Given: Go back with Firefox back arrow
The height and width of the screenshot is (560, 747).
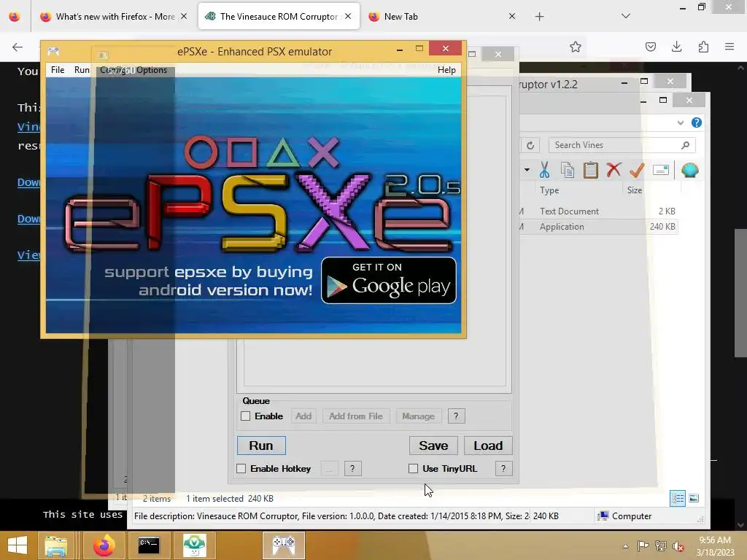Looking at the screenshot, I should click(x=18, y=47).
